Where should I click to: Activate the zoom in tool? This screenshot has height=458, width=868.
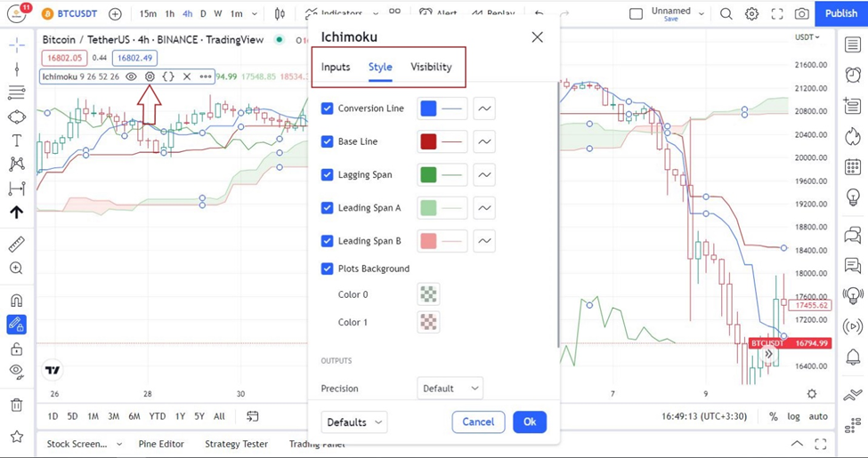17,269
